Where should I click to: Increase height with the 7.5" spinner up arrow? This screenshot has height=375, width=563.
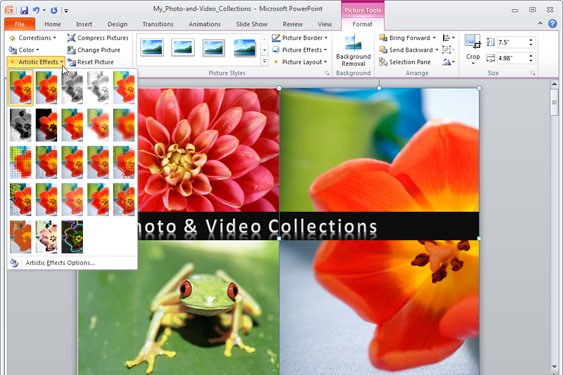[x=531, y=40]
